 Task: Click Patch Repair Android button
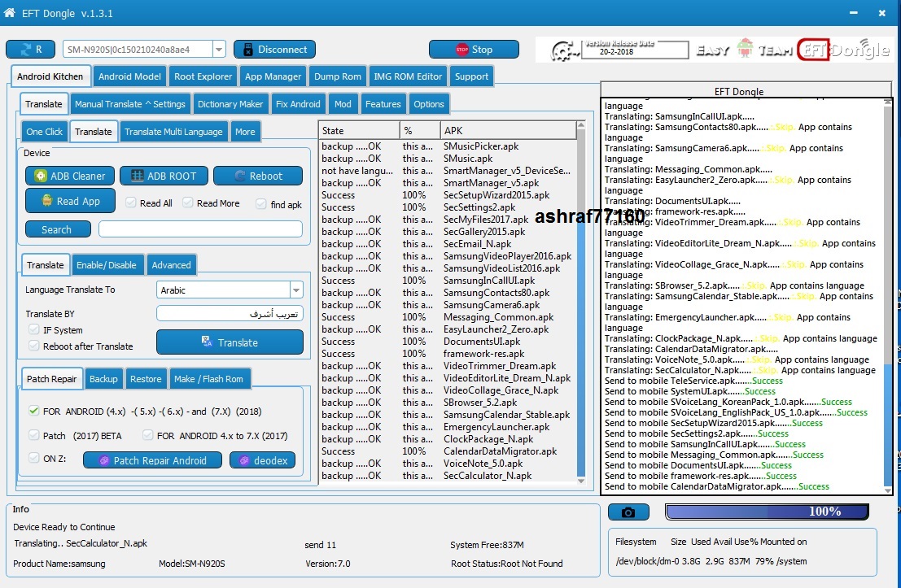pyautogui.click(x=152, y=460)
